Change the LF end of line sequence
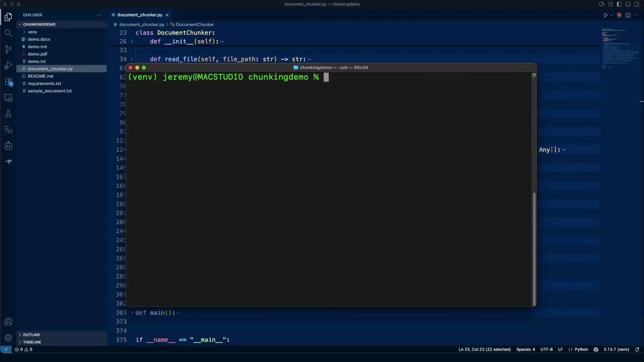 [x=560, y=349]
